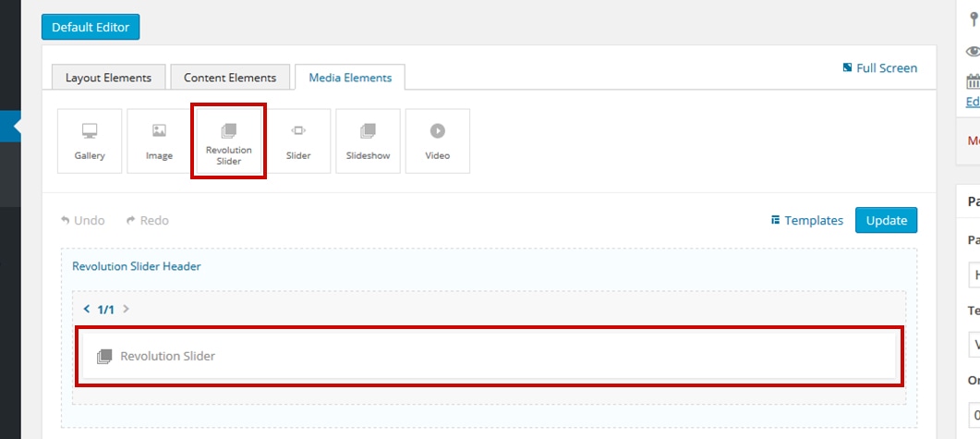Screen dimensions: 980x439
Task: Add a Gallery media element
Action: [x=90, y=141]
